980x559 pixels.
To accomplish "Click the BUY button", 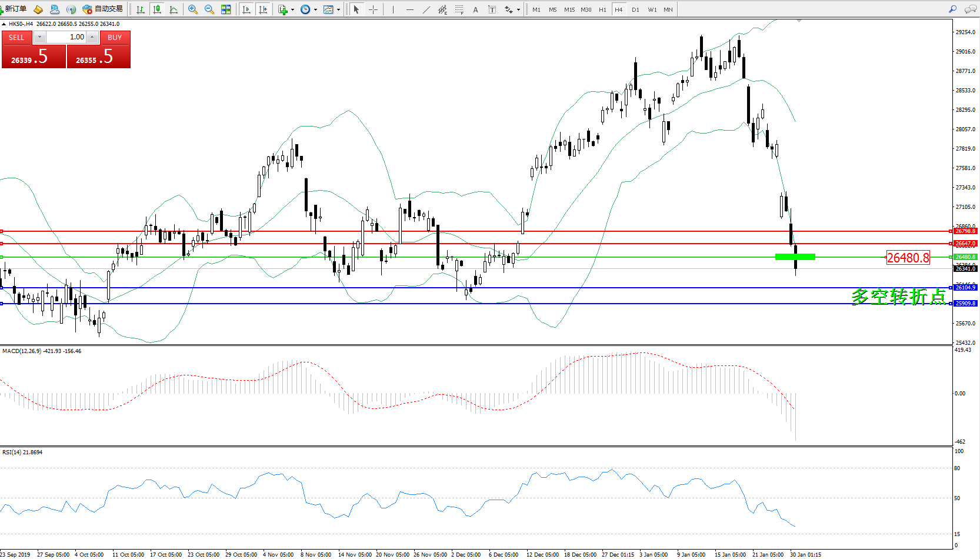I will [x=115, y=37].
